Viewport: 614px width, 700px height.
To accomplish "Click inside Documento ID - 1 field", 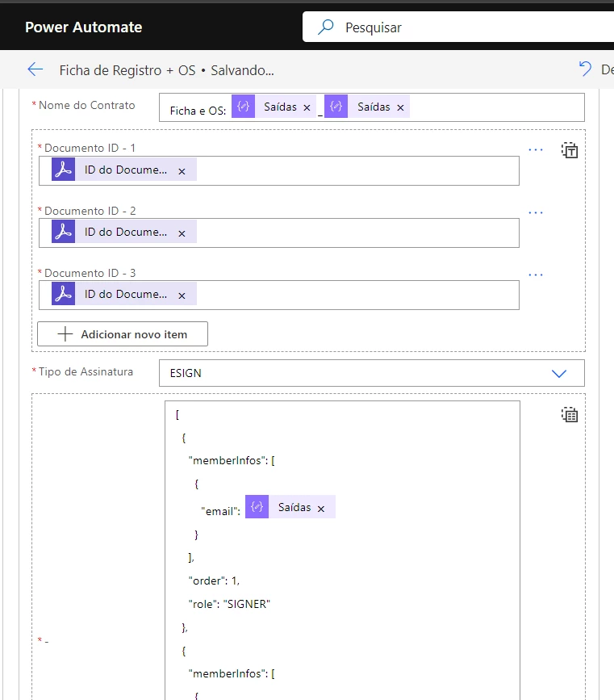I will click(x=279, y=170).
